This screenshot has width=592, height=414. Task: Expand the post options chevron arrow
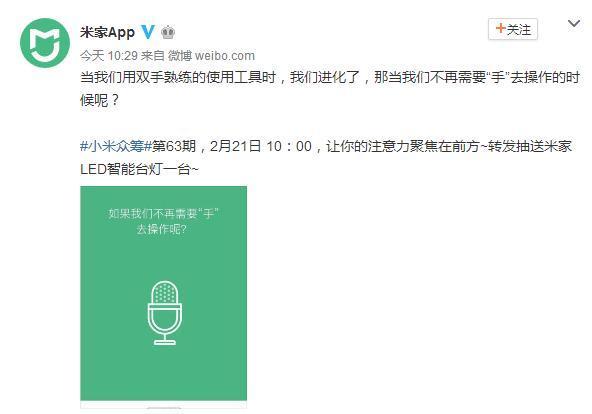click(x=574, y=24)
